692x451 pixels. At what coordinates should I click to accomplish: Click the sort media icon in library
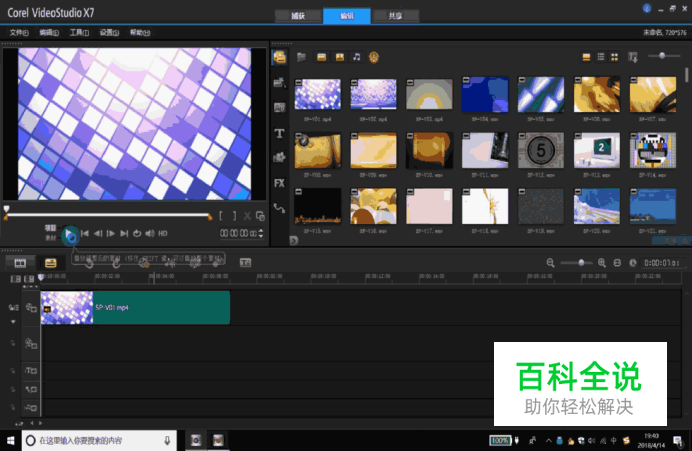pos(633,57)
